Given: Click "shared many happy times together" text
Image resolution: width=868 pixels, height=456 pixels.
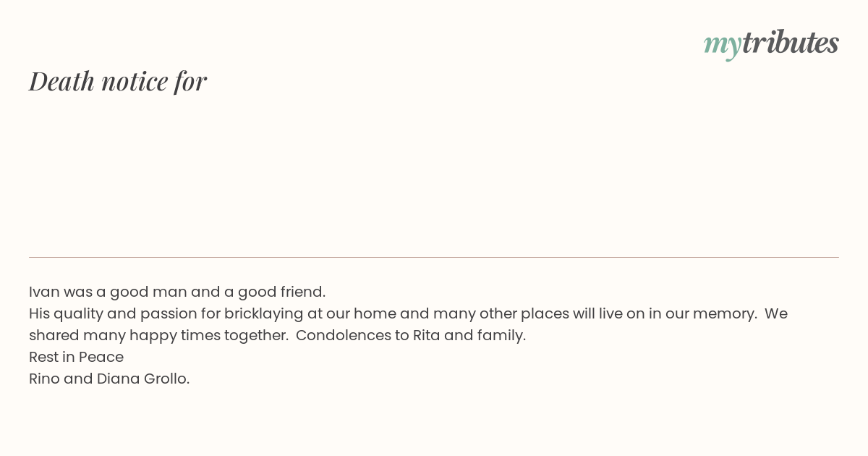Looking at the screenshot, I should (158, 336).
